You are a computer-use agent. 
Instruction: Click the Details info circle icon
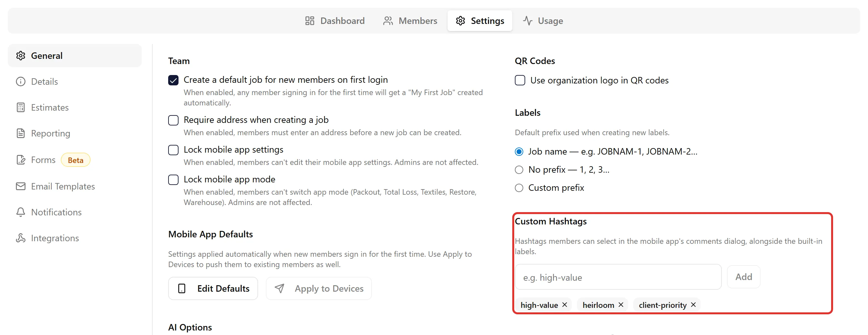(x=21, y=81)
